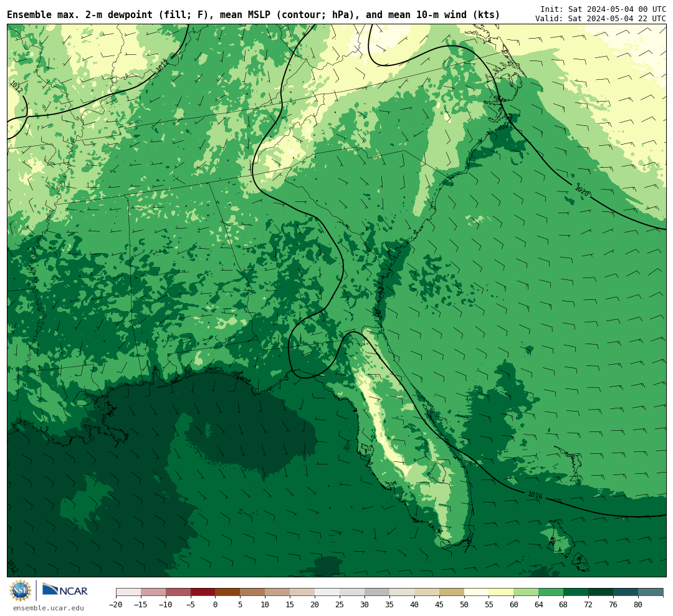Pick the 68 to 72 dark green swatch

click(x=576, y=592)
